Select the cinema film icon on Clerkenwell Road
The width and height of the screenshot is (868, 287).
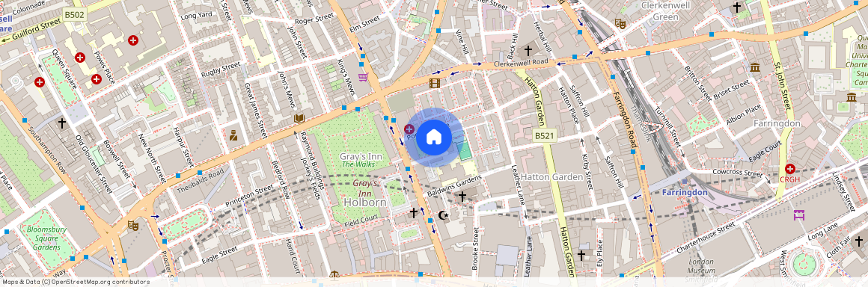click(x=435, y=83)
